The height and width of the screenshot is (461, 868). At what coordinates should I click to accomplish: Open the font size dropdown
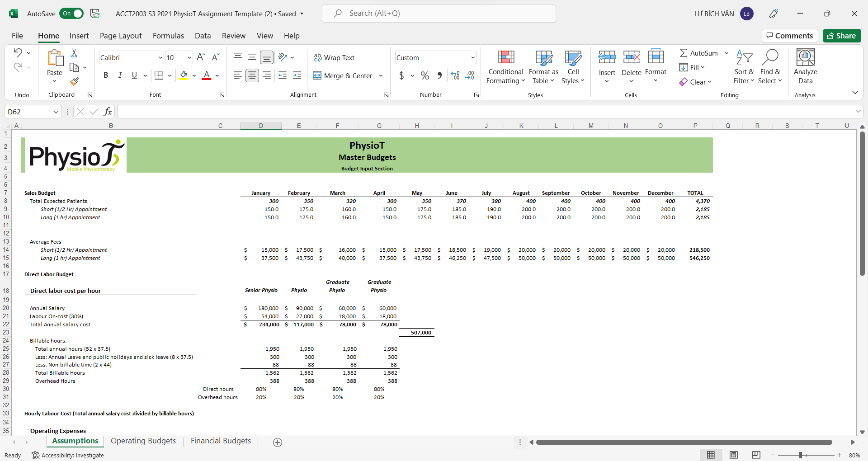[x=189, y=57]
